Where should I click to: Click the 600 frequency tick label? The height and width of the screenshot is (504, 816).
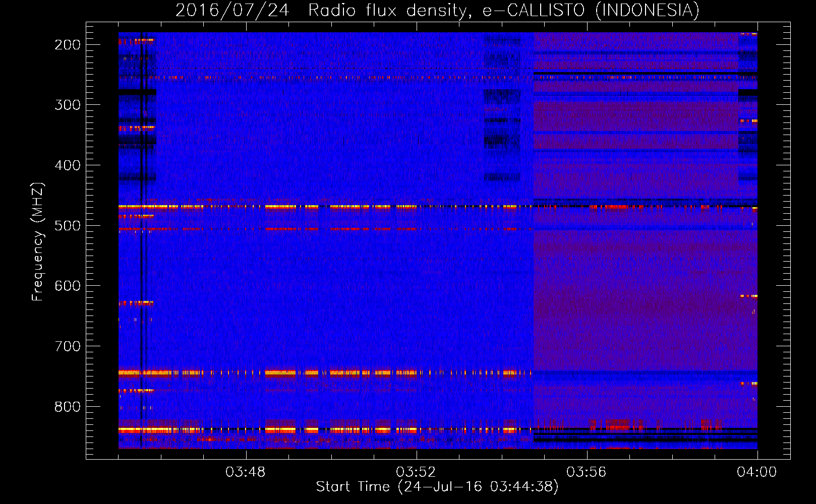click(68, 286)
